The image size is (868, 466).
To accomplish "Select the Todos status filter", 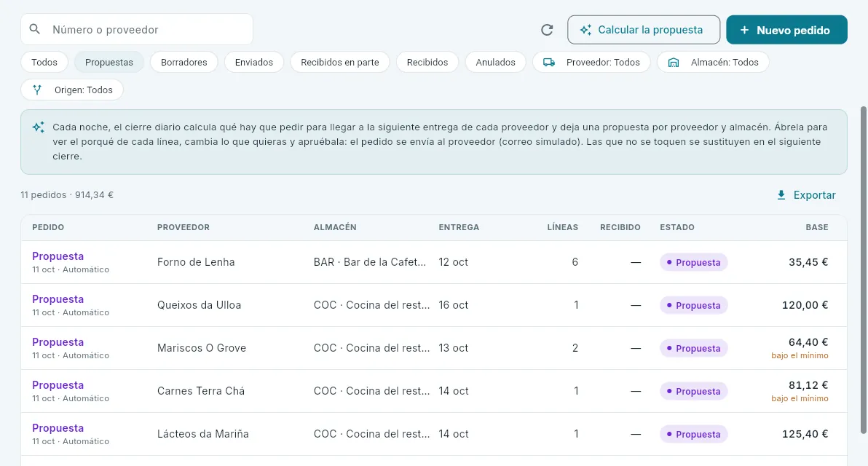I will [44, 62].
